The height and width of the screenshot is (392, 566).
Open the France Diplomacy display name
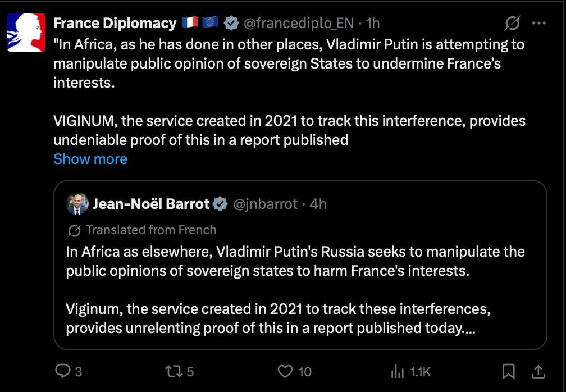[115, 24]
